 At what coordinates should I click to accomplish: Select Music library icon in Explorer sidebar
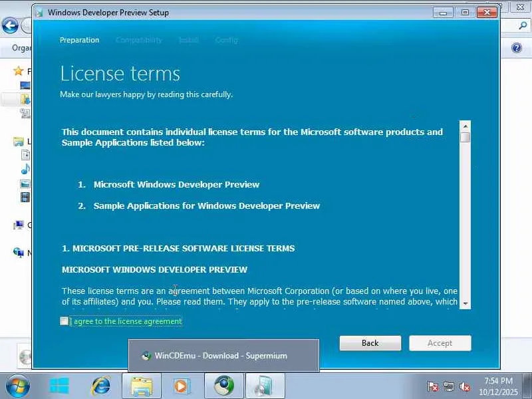25,169
